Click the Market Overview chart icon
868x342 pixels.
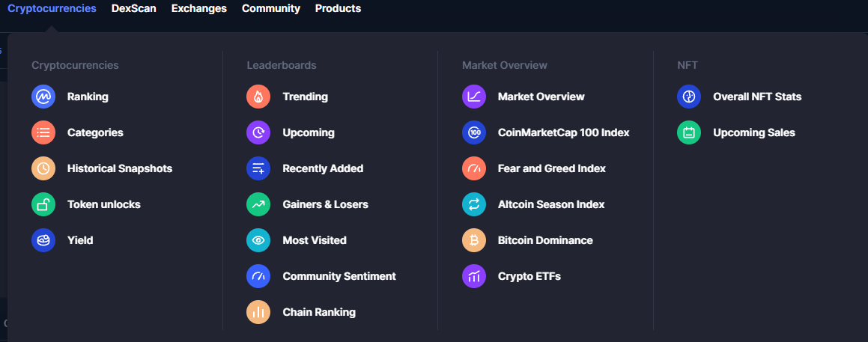[x=474, y=97]
